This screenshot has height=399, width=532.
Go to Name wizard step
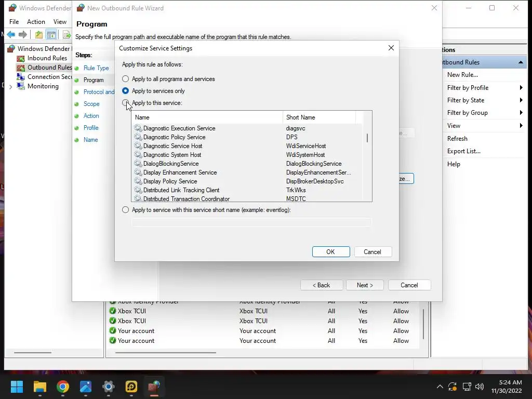90,139
